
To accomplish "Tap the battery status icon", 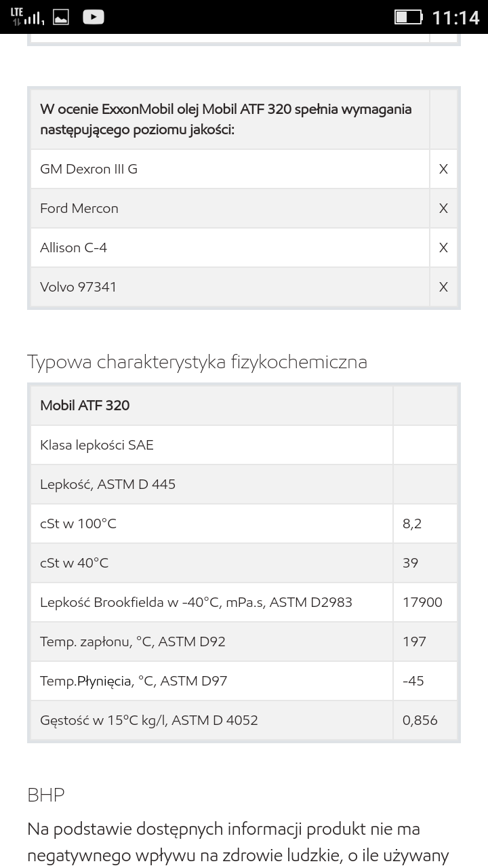I will [409, 17].
